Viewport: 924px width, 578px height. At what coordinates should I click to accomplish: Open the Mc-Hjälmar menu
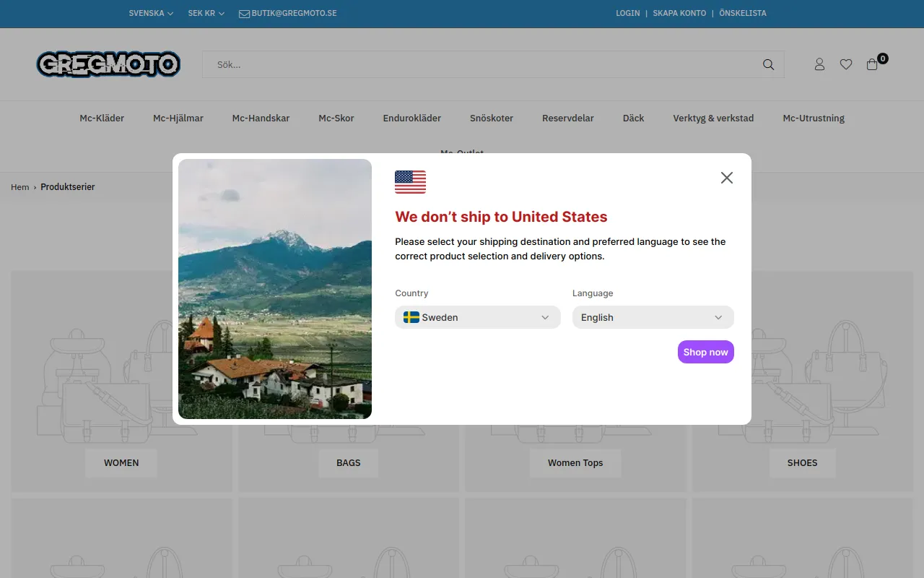[178, 118]
